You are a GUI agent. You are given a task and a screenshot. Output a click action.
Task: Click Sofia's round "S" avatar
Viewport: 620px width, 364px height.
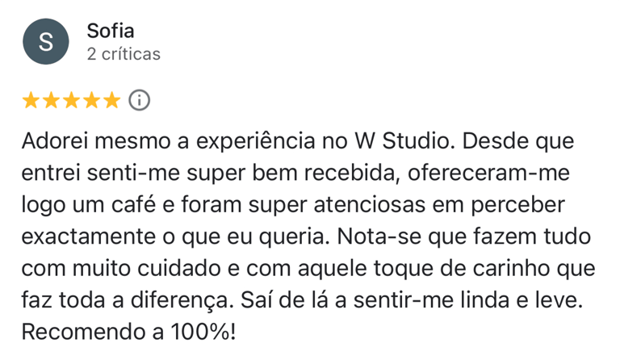tap(45, 43)
